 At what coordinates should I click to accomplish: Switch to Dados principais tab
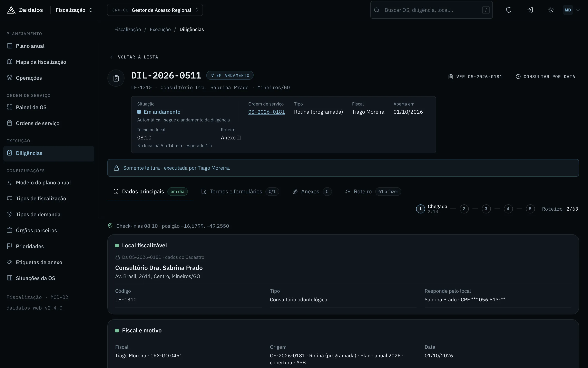pyautogui.click(x=150, y=192)
